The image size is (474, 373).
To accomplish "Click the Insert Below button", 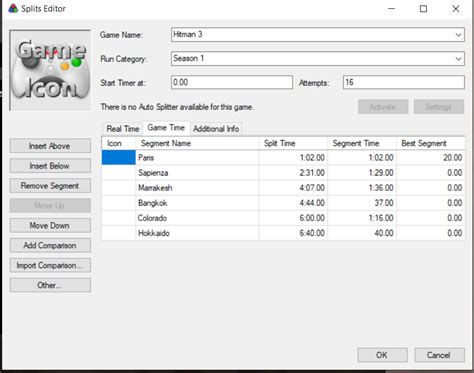I will point(50,166).
